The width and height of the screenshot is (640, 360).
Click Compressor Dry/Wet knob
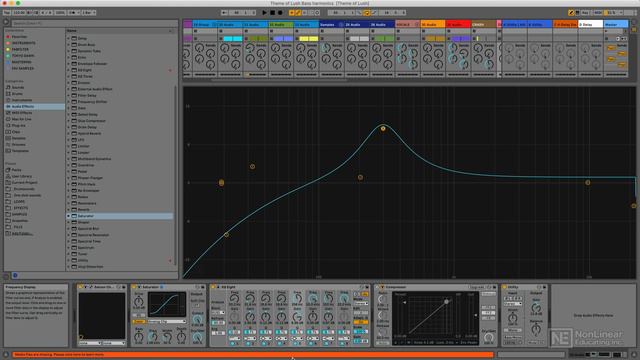tap(488, 338)
